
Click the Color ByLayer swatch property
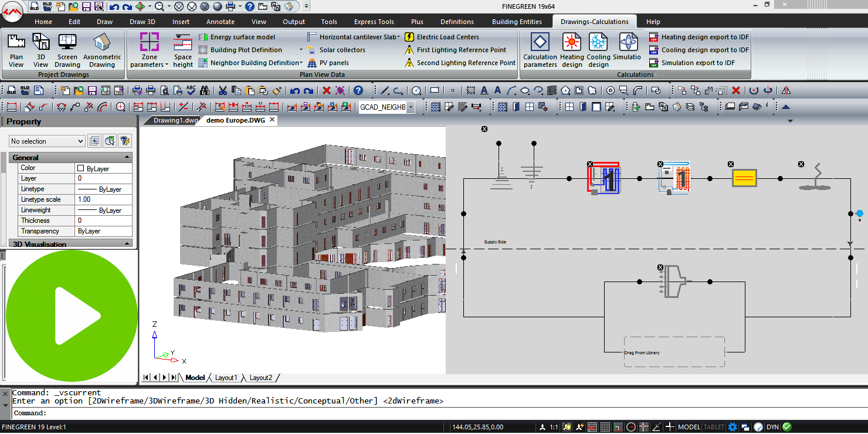[x=81, y=168]
